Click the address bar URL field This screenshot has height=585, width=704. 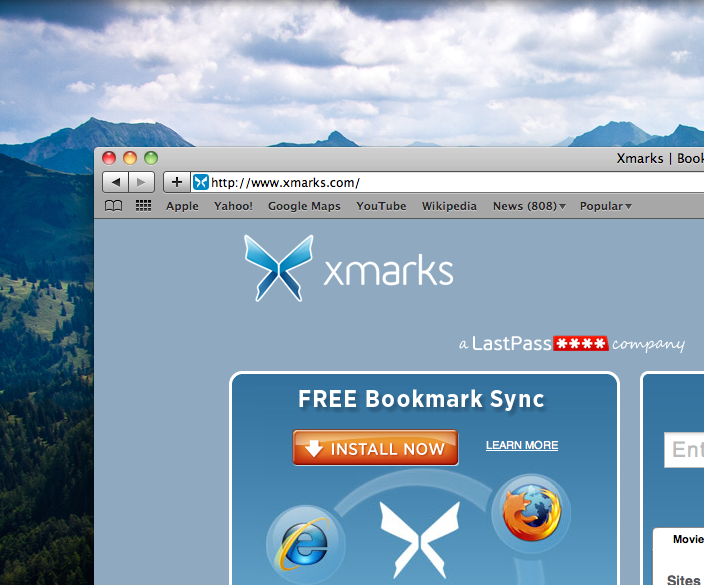[x=447, y=182]
